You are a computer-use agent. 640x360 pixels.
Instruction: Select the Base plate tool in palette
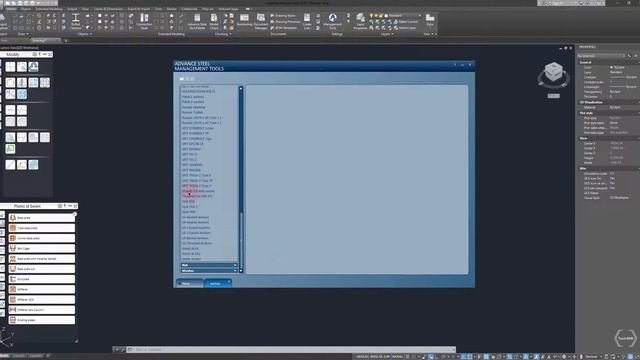(42, 218)
